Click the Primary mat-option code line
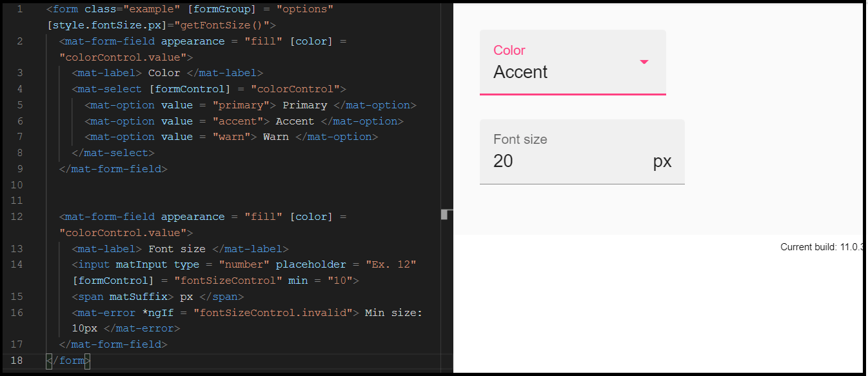This screenshot has width=868, height=376. 250,105
